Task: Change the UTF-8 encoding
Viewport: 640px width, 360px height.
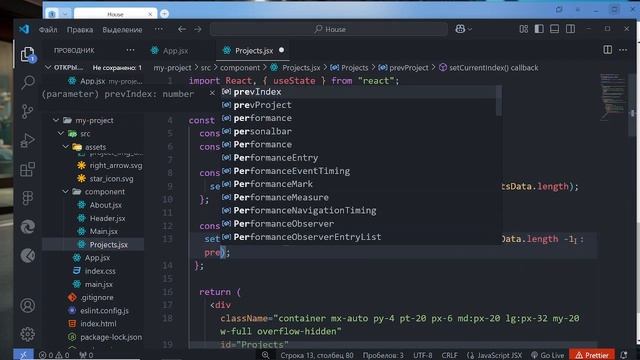Action: [x=422, y=355]
